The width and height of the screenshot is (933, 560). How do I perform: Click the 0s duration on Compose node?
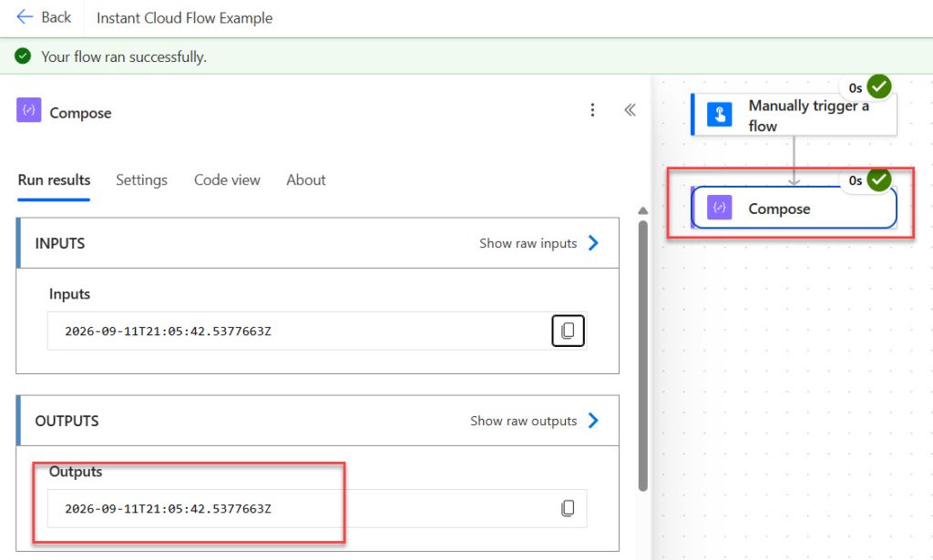pos(856,180)
